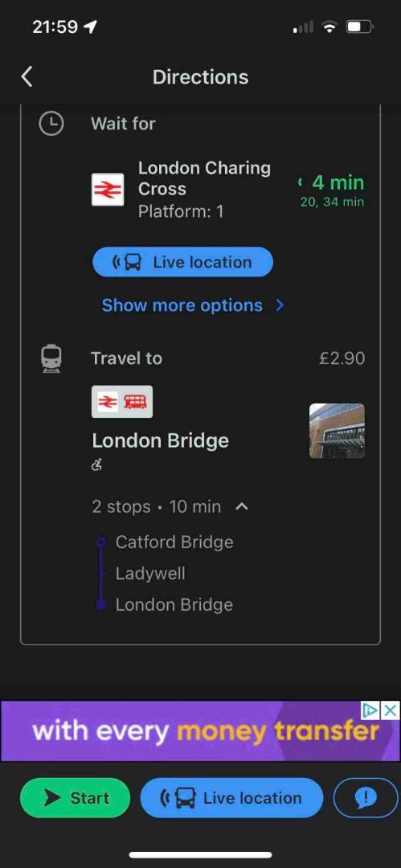Collapse the 2 stops list
Viewport: 401px width, 868px height.
point(242,506)
